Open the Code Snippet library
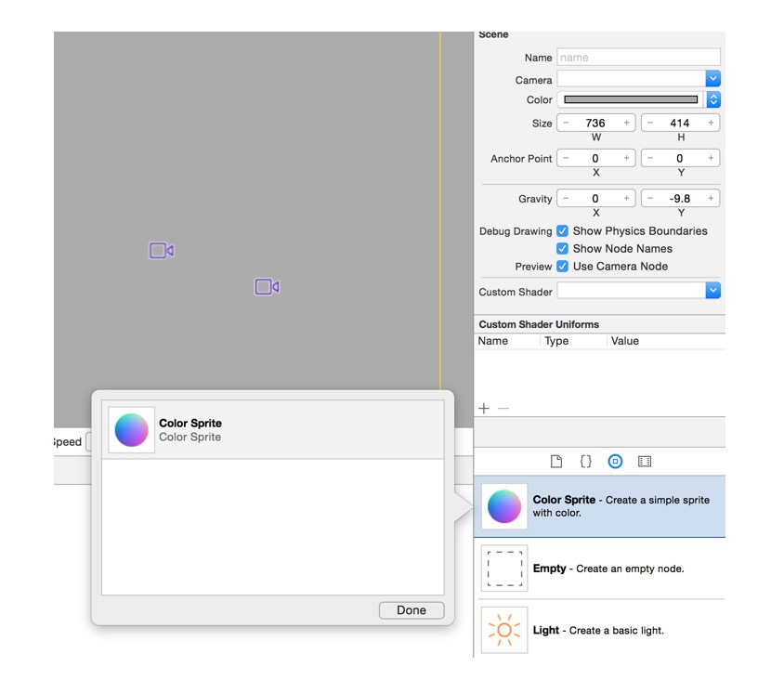The width and height of the screenshot is (784, 693). pyautogui.click(x=586, y=461)
